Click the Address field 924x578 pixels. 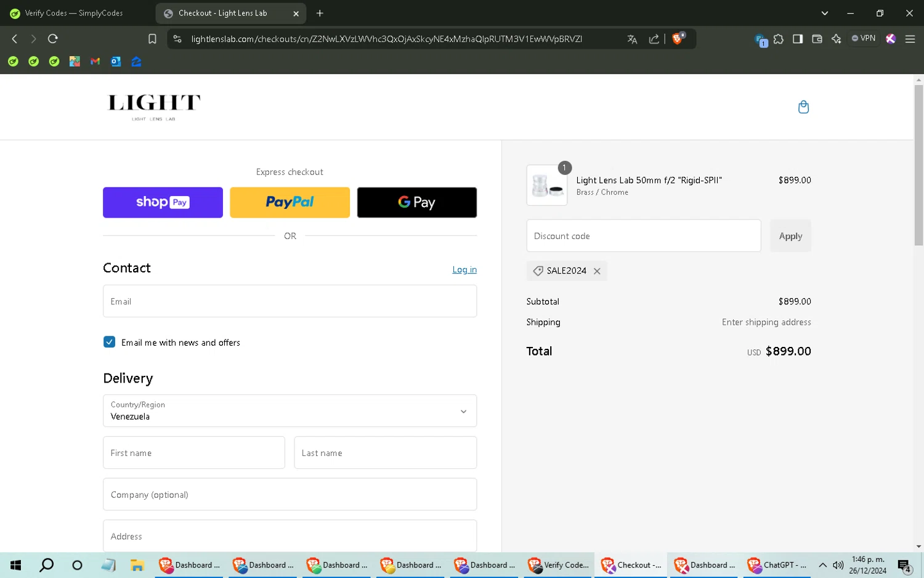click(290, 536)
